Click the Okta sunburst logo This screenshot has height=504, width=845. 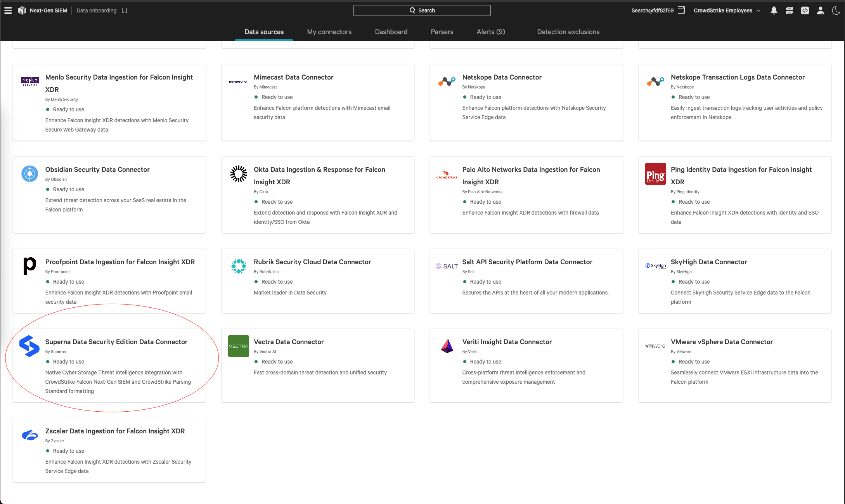click(238, 174)
